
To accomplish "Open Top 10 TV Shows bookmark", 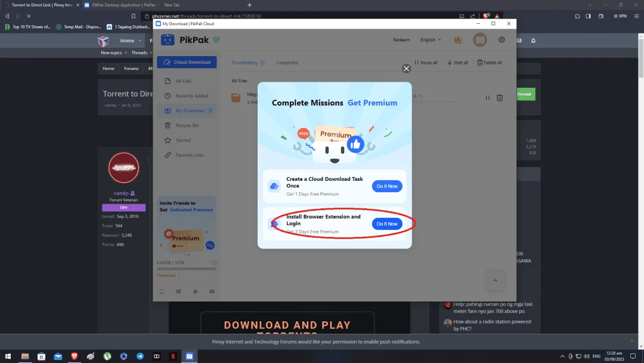I will [x=27, y=27].
